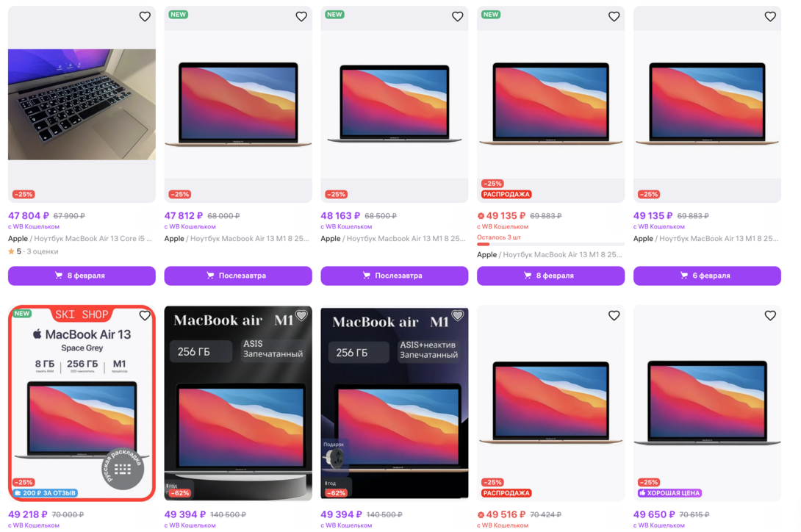Click cart button with 6 февраля delivery
The height and width of the screenshot is (532, 801).
coord(707,276)
